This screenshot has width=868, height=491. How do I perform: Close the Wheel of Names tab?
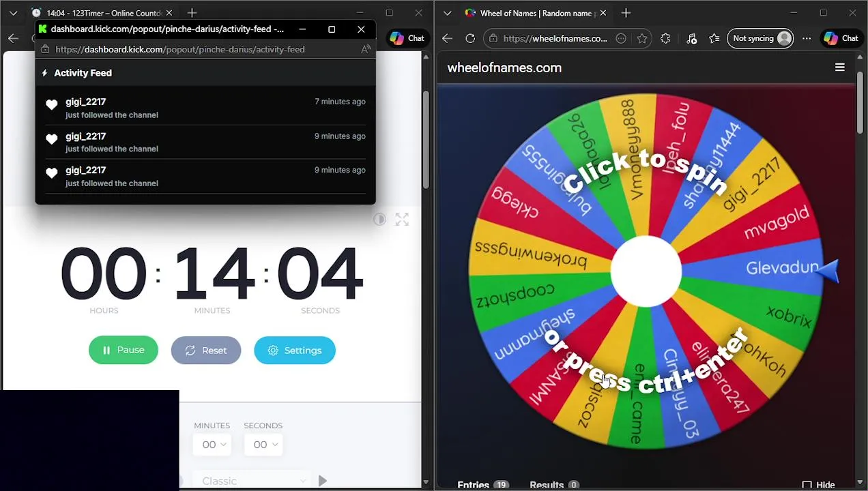pyautogui.click(x=603, y=13)
